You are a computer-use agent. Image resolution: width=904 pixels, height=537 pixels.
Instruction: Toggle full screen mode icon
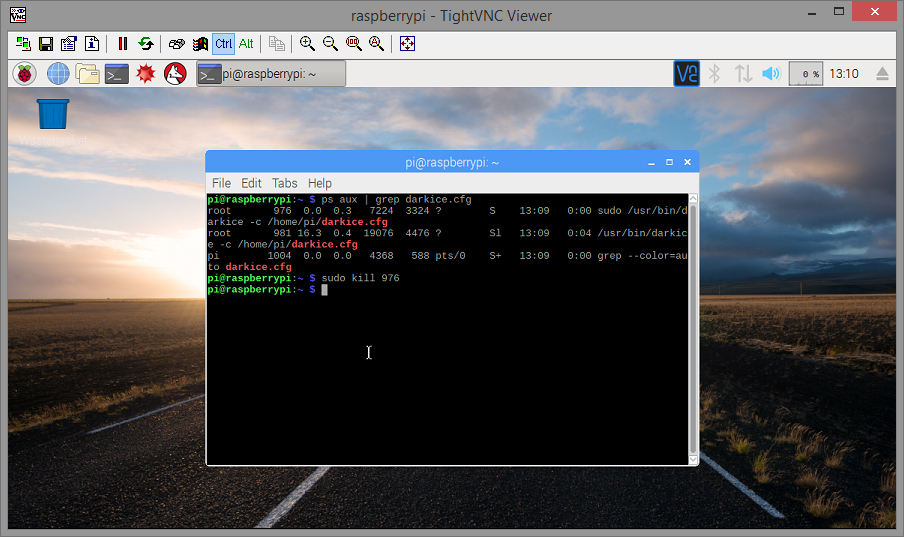[407, 44]
